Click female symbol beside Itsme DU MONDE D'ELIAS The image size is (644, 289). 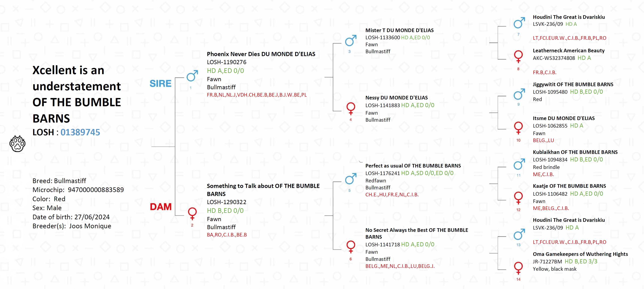point(518,128)
